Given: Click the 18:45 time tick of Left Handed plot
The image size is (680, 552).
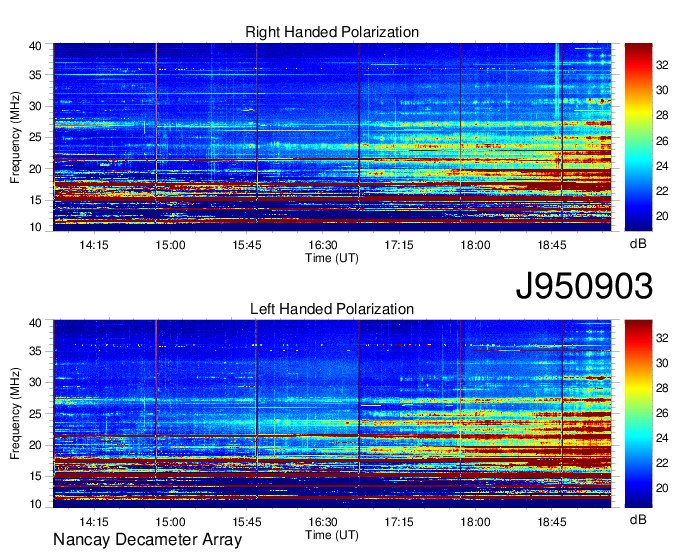Looking at the screenshot, I should tap(552, 522).
